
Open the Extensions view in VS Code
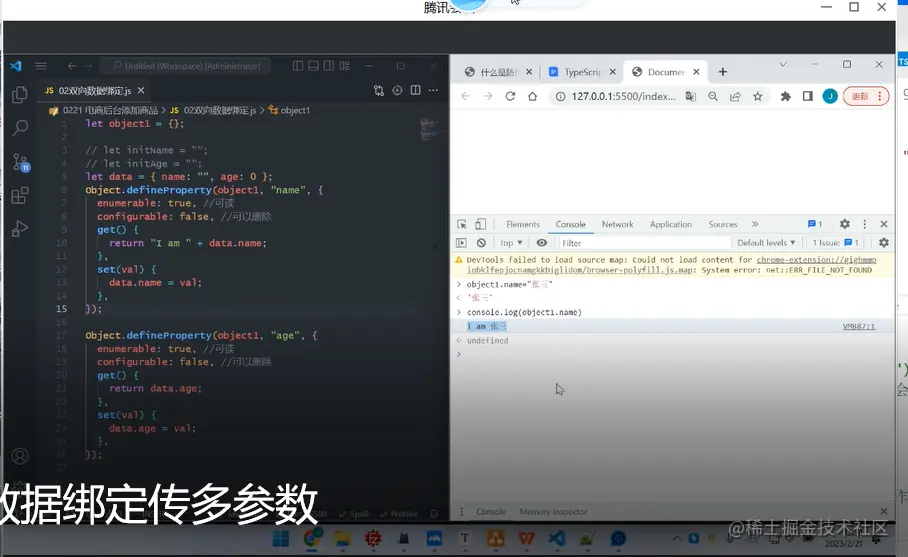click(20, 195)
